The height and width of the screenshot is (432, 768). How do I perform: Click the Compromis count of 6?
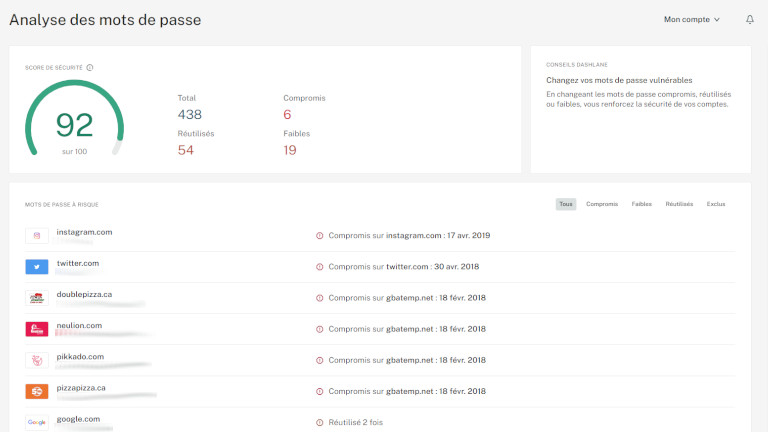[x=287, y=115]
